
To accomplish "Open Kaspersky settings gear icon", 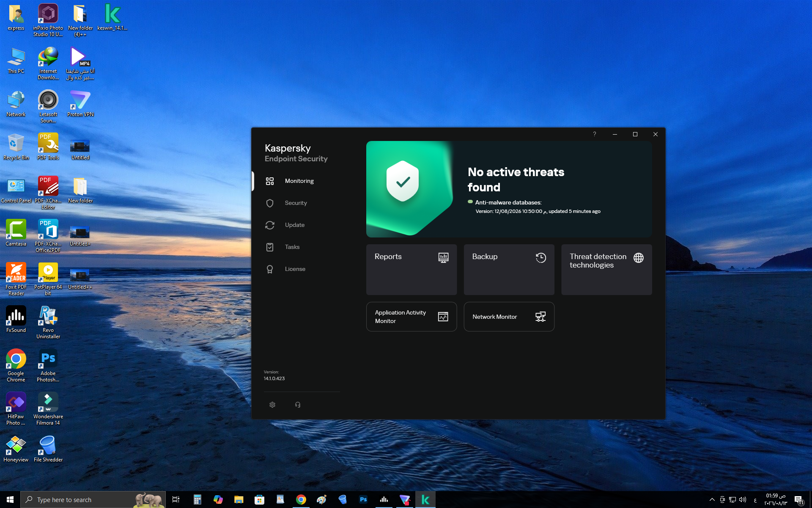I will [x=272, y=405].
